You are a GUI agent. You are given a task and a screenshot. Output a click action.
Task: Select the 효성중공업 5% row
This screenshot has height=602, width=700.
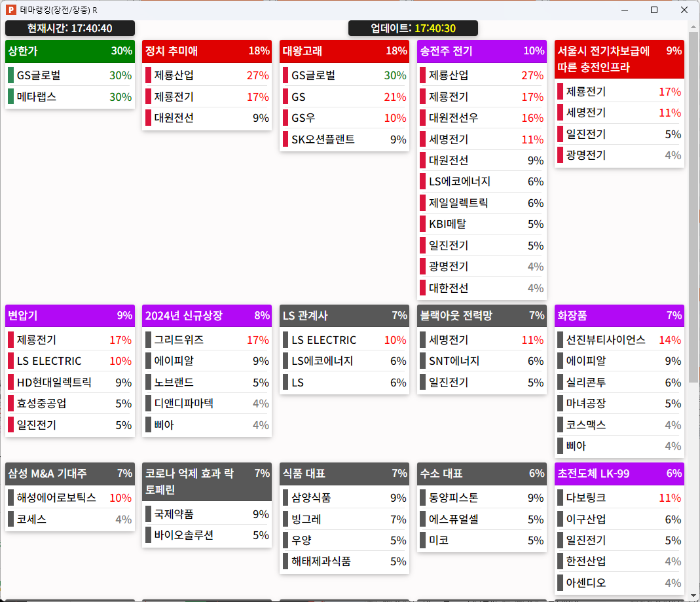pyautogui.click(x=70, y=404)
